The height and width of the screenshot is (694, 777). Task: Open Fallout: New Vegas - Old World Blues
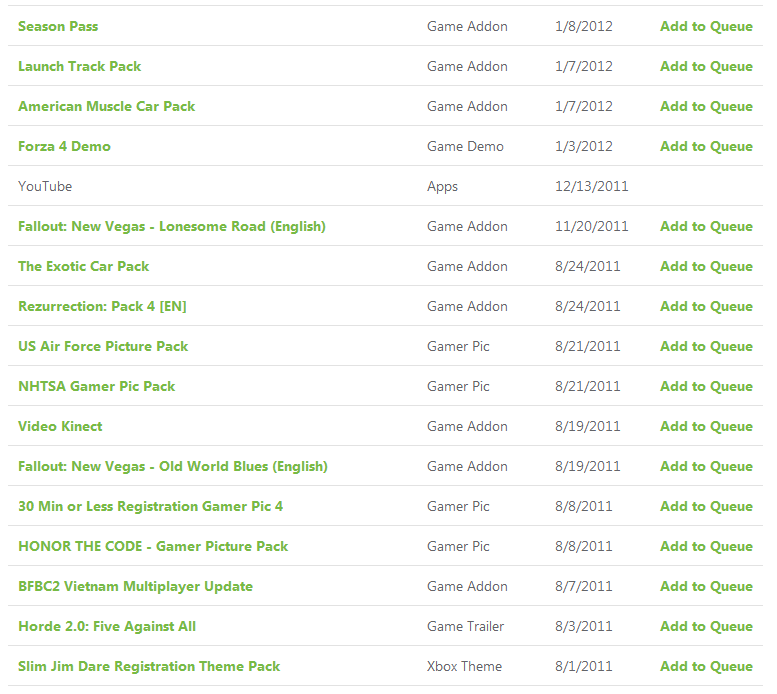(x=173, y=467)
